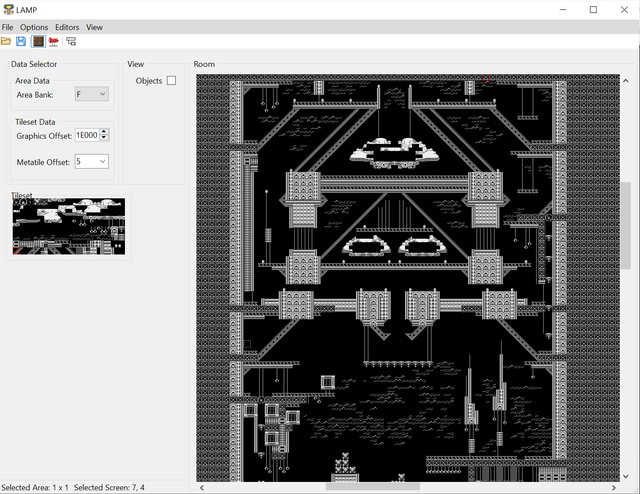
Task: Click the 'Selected Screen: 7, 4' status text
Action: point(109,487)
